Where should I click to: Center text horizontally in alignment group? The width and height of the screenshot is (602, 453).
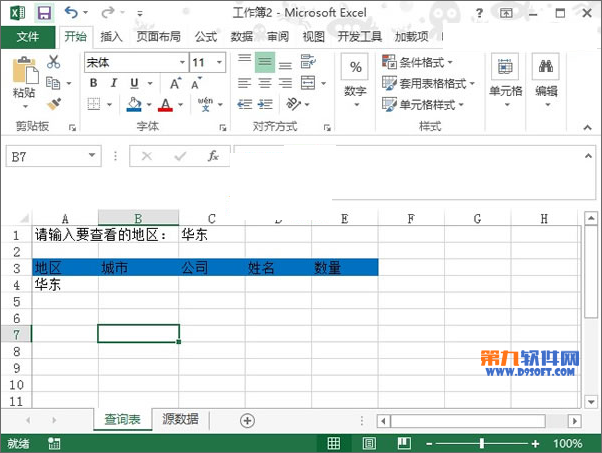tap(265, 83)
